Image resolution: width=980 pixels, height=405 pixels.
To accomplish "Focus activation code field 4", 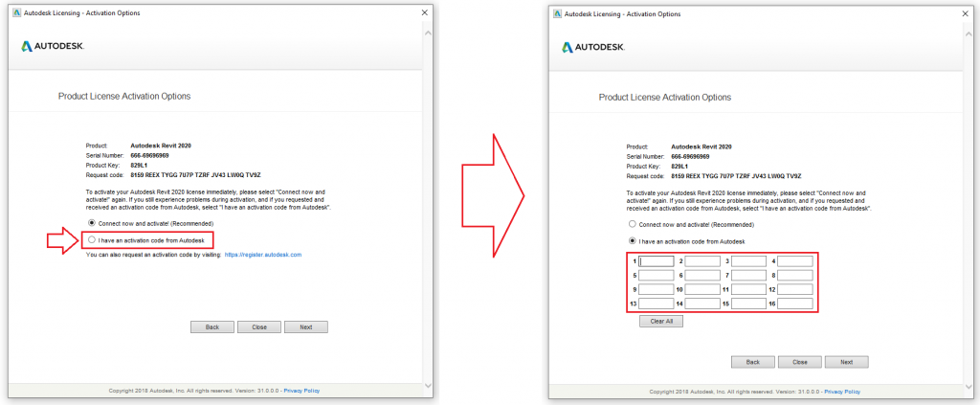I will pyautogui.click(x=795, y=261).
